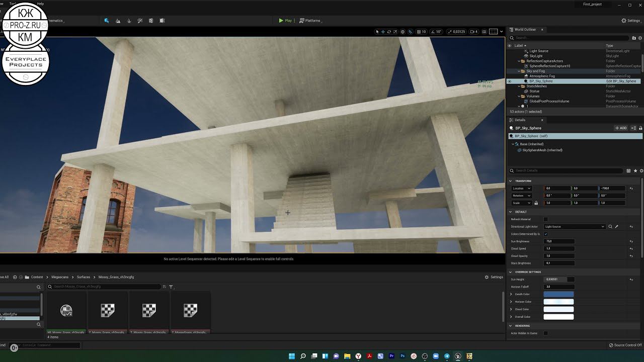Open the Horizon Color swatch
This screenshot has height=362, width=644.
(x=558, y=302)
